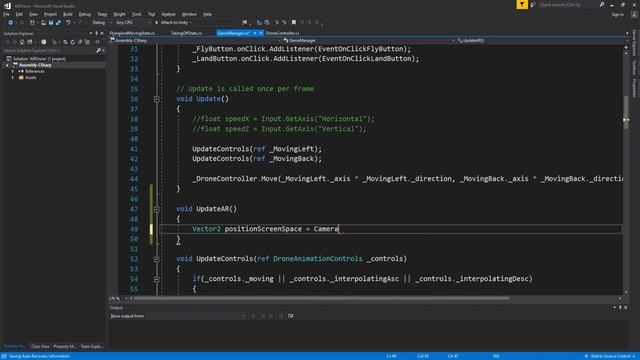Collapse the UpdateControls method outline toggle
The image size is (640, 360).
click(x=156, y=259)
